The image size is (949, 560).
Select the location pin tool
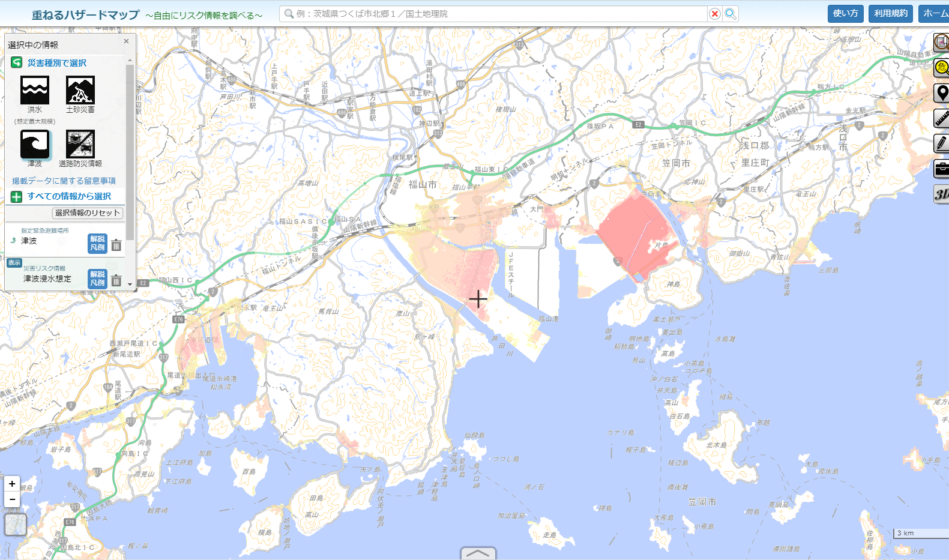click(941, 93)
